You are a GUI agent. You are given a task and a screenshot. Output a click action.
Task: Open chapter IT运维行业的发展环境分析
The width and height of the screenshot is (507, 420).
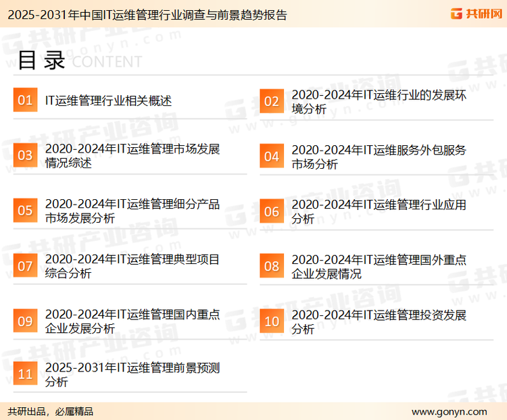379,102
